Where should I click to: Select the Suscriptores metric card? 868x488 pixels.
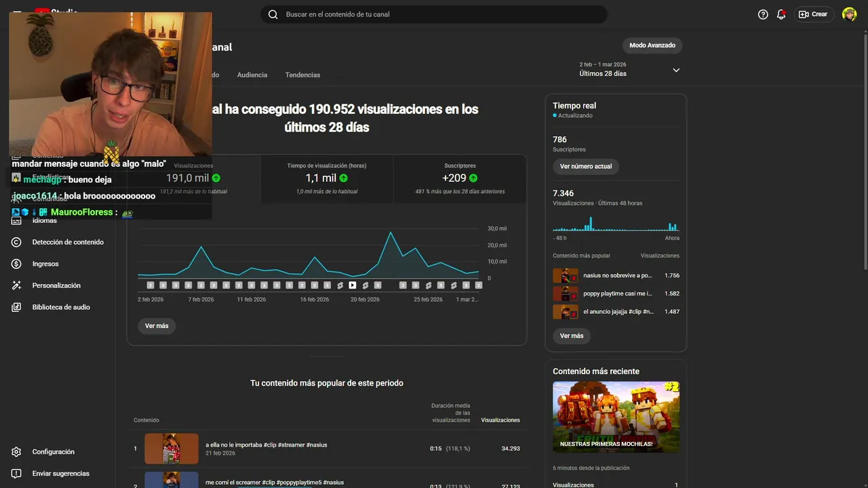(x=460, y=179)
